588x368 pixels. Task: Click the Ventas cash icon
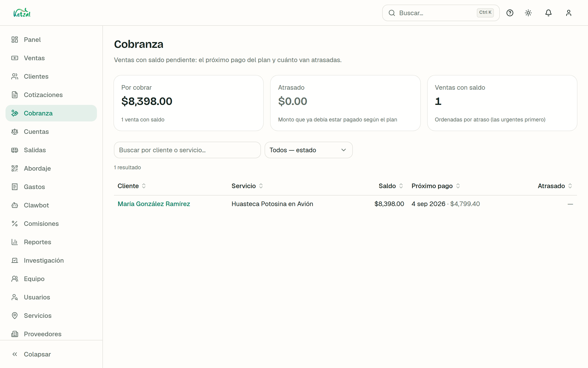14,58
